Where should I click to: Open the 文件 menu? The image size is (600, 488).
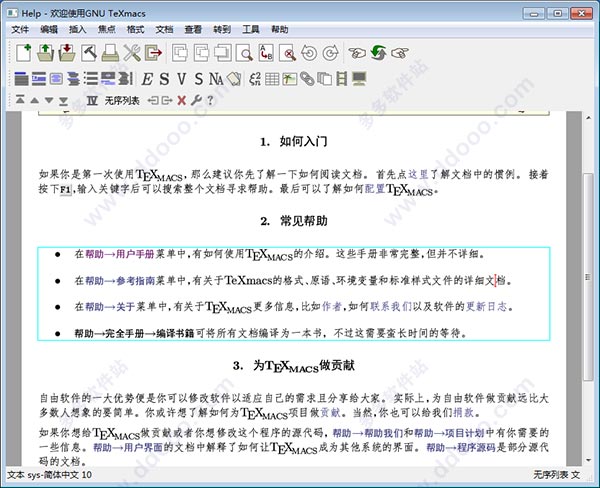(x=20, y=29)
